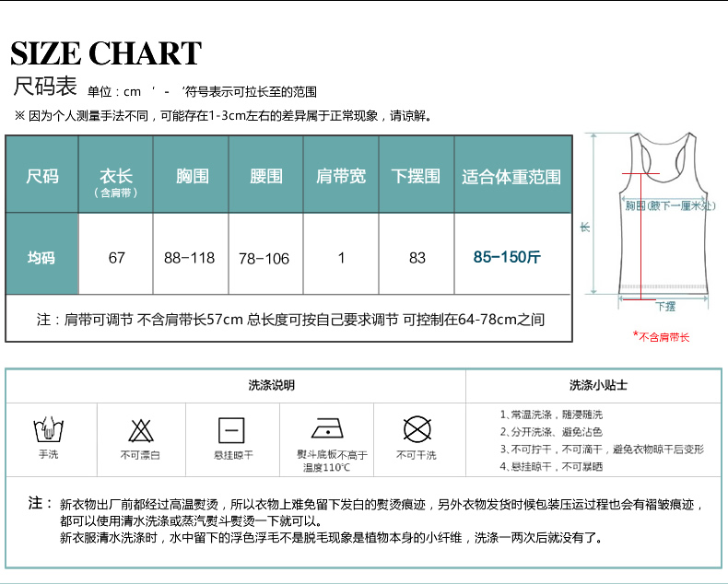
Task: Click the 肩带宽 column header
Action: pyautogui.click(x=341, y=177)
